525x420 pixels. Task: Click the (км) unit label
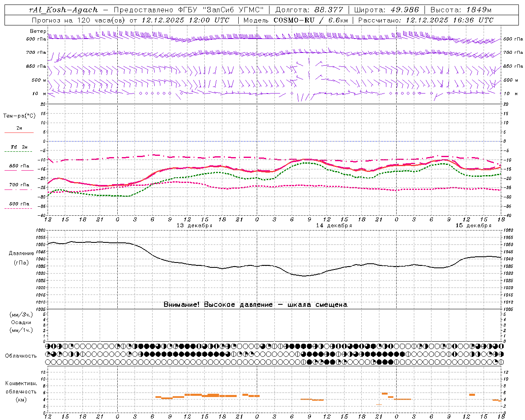(21, 399)
